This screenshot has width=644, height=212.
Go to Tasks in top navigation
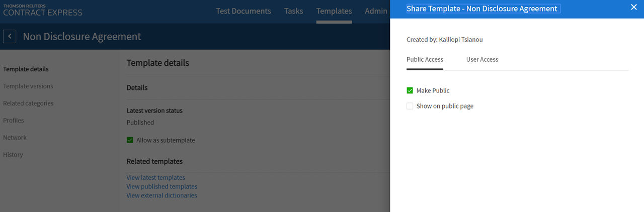293,11
